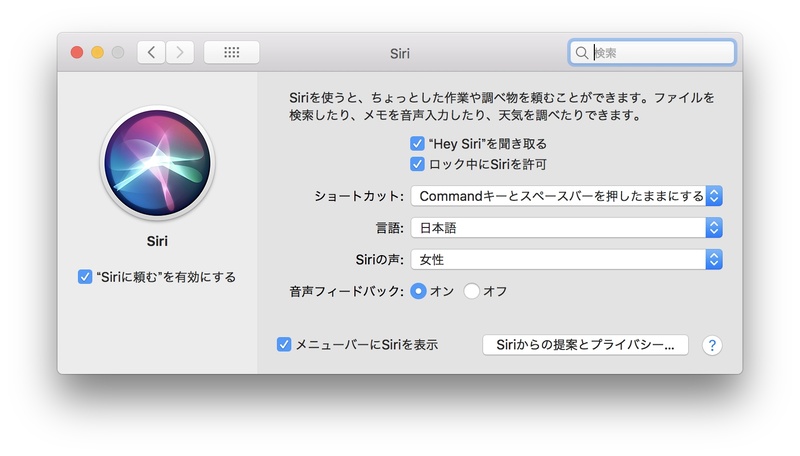Click the Siriの声: label
Image resolution: width=800 pixels, height=456 pixels.
point(380,260)
